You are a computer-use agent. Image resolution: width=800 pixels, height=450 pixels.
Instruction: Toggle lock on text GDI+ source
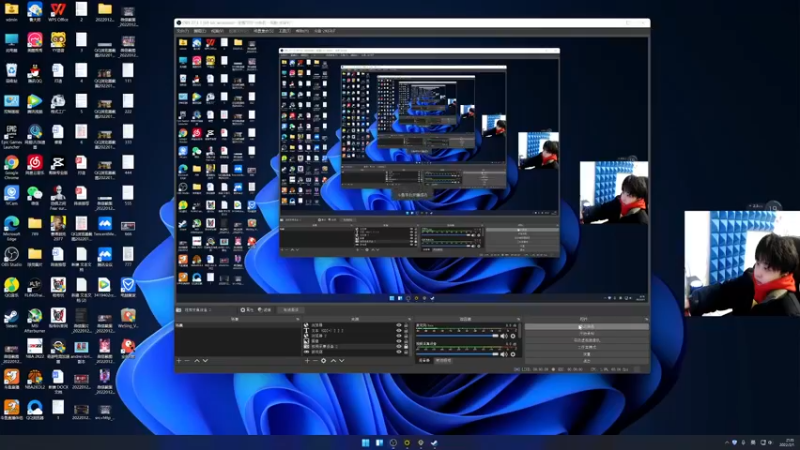click(406, 331)
